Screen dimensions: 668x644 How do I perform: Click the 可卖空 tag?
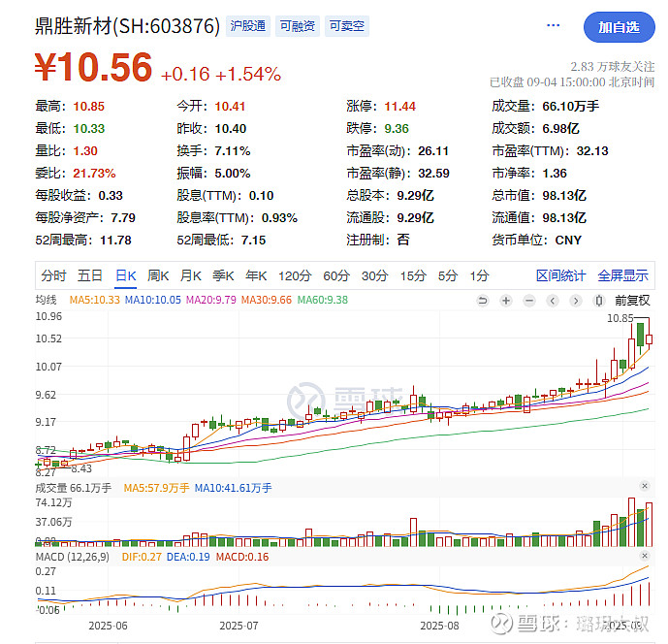pyautogui.click(x=347, y=26)
